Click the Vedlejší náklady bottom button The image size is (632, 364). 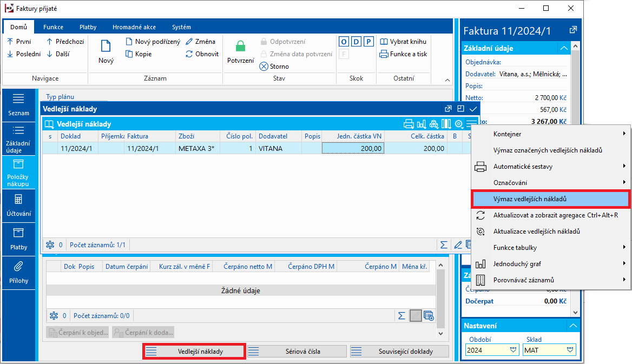(194, 352)
